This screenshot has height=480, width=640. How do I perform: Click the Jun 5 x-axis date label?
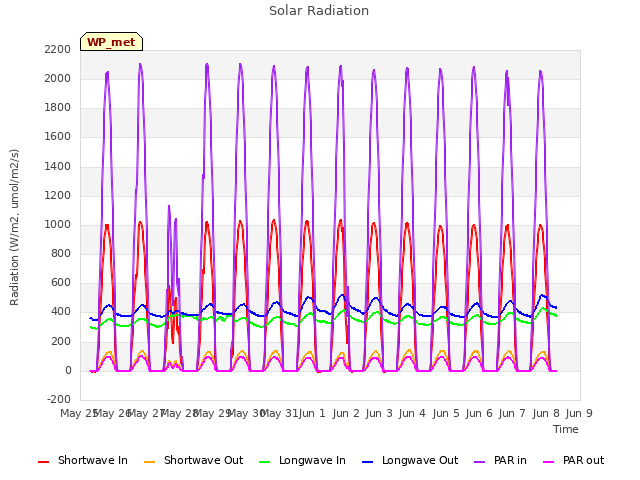446,413
